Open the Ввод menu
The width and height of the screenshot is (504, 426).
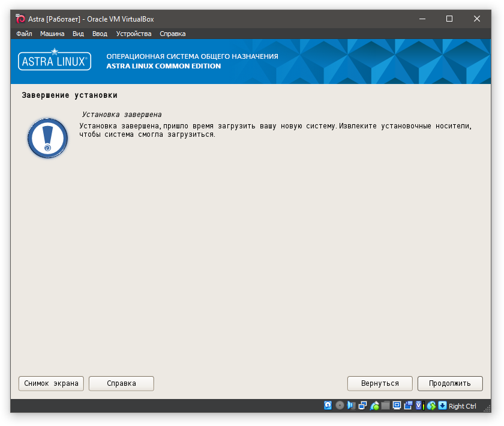click(x=100, y=34)
